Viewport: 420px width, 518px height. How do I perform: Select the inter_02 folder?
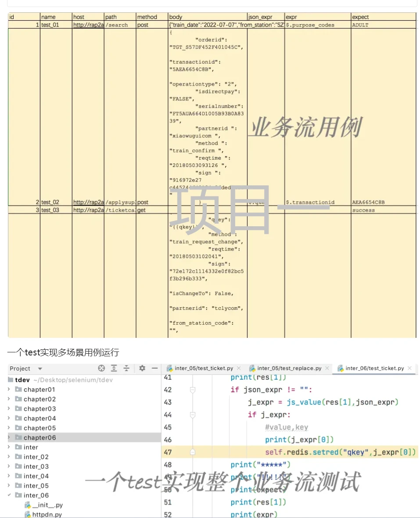(36, 456)
